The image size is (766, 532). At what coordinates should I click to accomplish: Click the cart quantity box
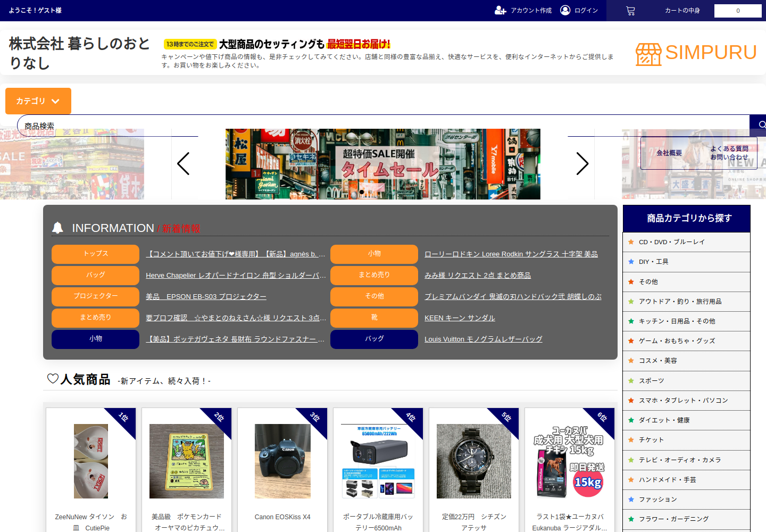click(738, 11)
